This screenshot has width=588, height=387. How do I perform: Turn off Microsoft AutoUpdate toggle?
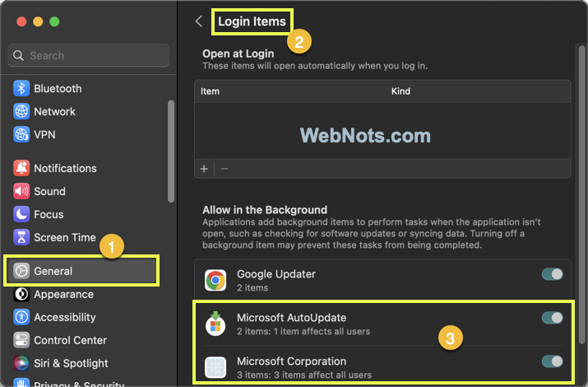point(552,318)
